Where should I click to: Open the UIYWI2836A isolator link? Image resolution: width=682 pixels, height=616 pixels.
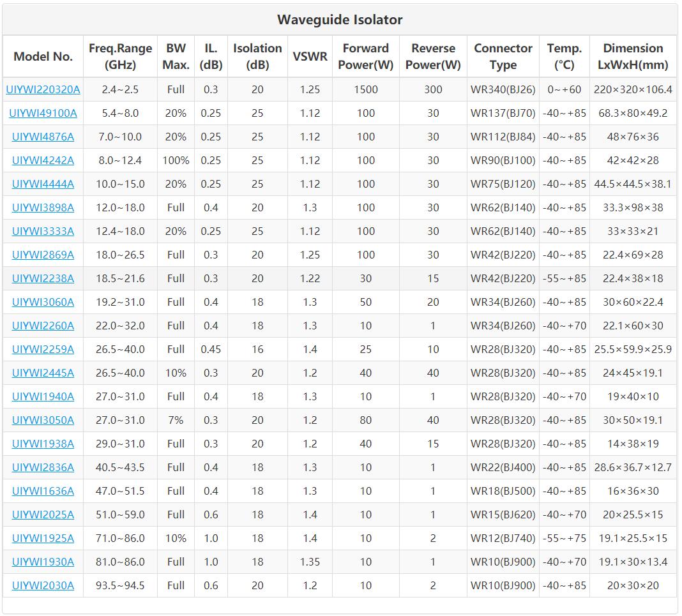[x=43, y=467]
